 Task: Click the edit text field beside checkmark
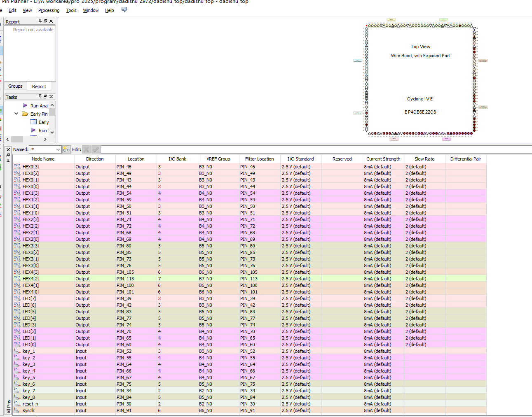coord(316,149)
